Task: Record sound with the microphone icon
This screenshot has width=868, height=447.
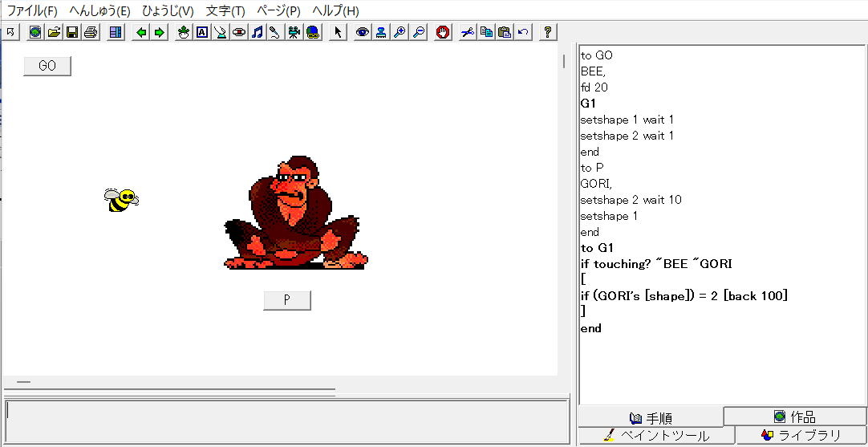Action: (275, 32)
